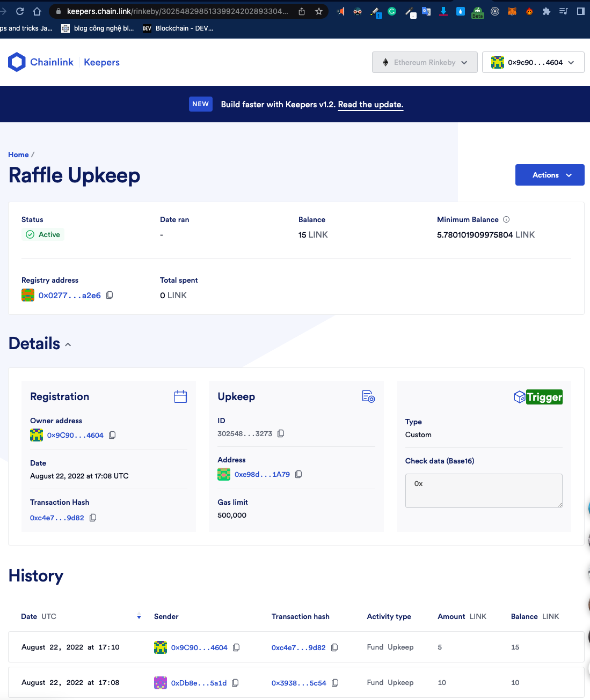Open the Keepers header link
This screenshot has height=700, width=590.
point(101,62)
